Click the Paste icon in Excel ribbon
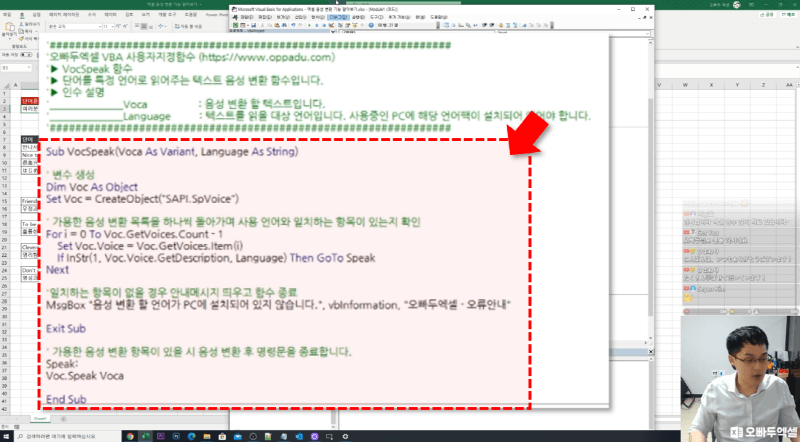800x442 pixels. click(10, 27)
